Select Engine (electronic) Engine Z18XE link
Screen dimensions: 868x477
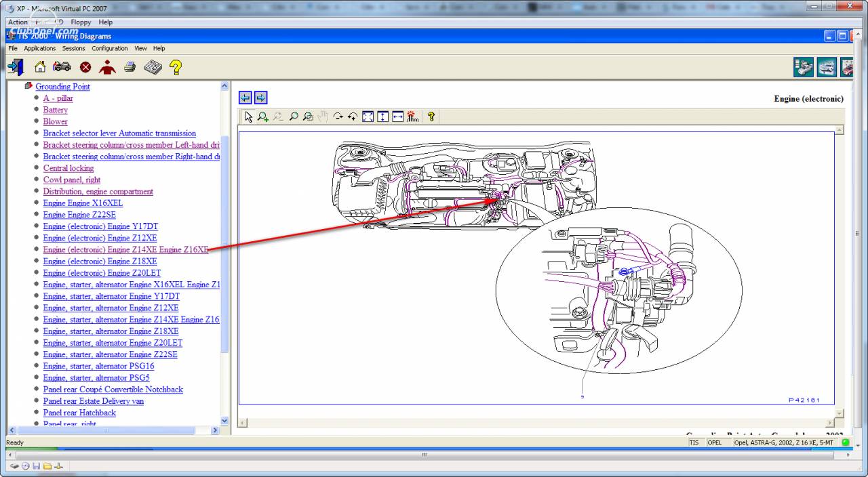pos(100,262)
